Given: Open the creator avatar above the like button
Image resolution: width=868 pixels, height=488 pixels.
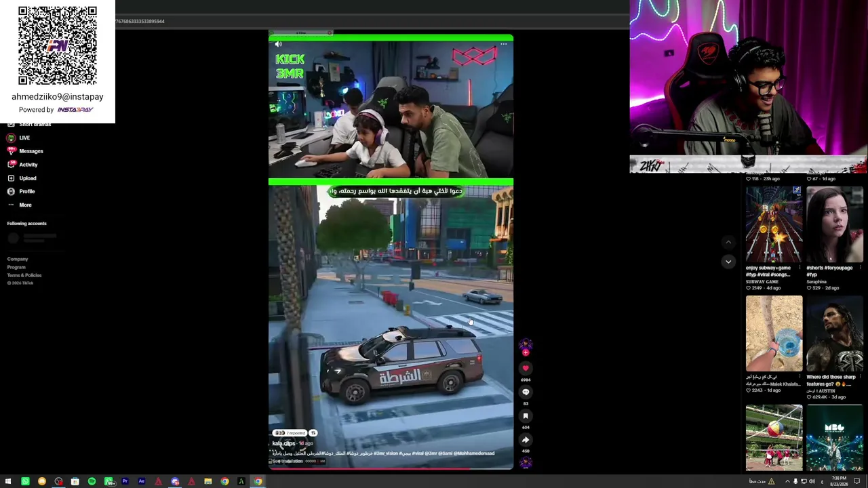Looking at the screenshot, I should (526, 345).
